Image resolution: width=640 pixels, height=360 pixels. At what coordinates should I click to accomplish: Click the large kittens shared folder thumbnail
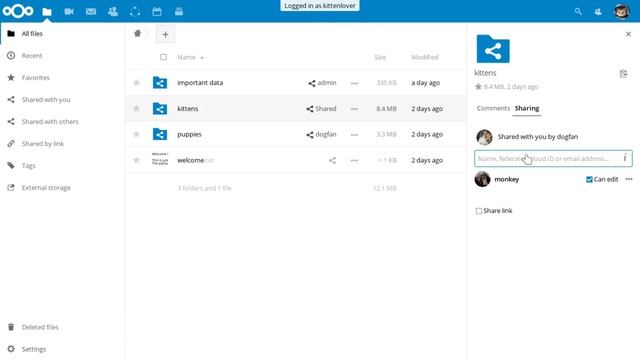[x=493, y=49]
